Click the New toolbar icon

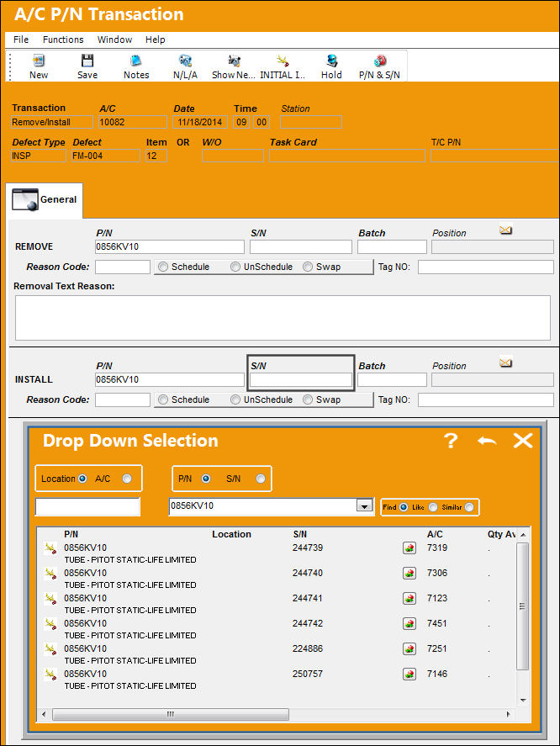[39, 61]
